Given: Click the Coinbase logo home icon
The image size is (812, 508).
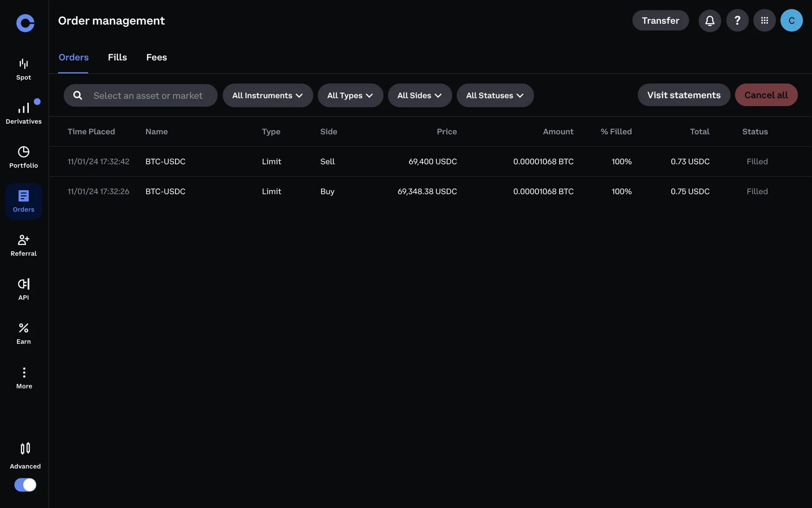Looking at the screenshot, I should coord(25,23).
